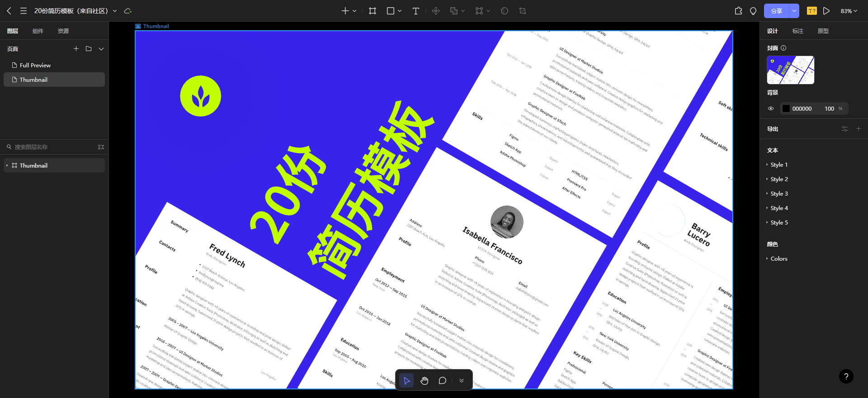Viewport: 868px width, 398px height.
Task: Click the background opacity value 100
Action: click(829, 108)
